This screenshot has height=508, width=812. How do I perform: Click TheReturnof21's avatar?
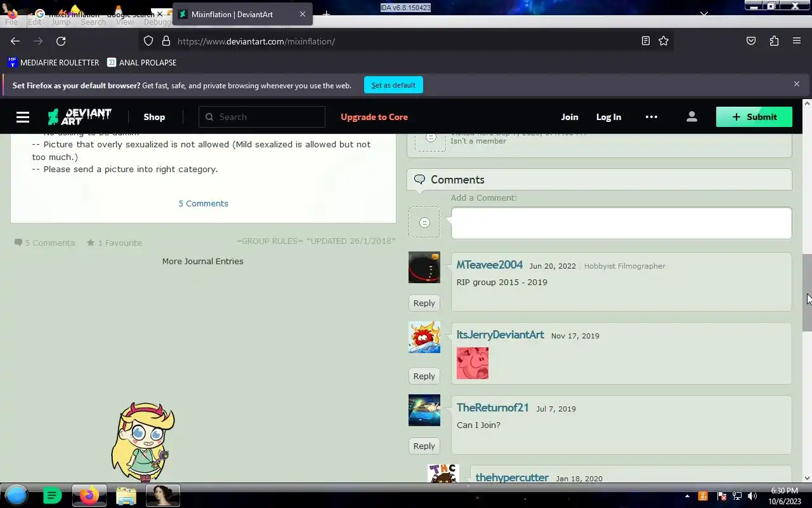click(424, 410)
